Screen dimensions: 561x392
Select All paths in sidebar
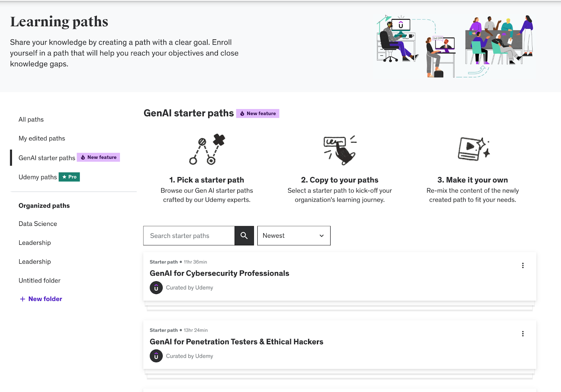pyautogui.click(x=31, y=120)
